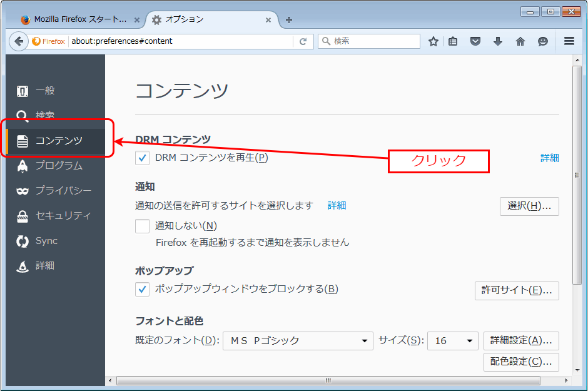
Task: Focus the 検索 search input field
Action: click(369, 41)
